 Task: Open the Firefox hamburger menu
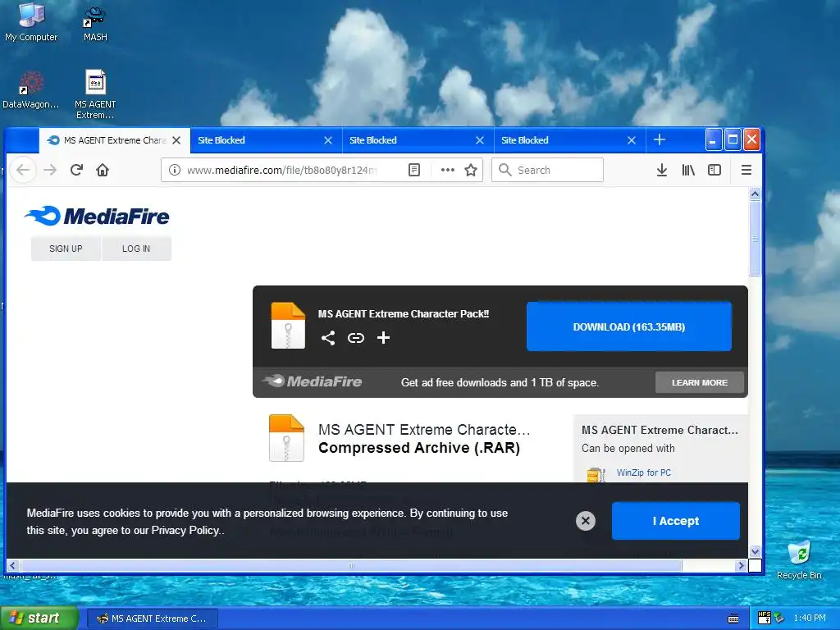(x=746, y=170)
